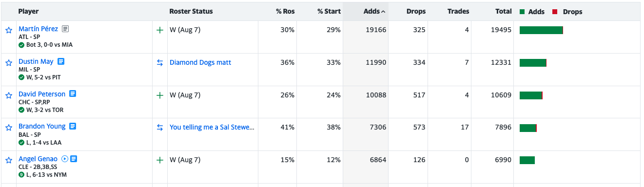Add Martín Pérez with green plus icon

click(x=159, y=30)
